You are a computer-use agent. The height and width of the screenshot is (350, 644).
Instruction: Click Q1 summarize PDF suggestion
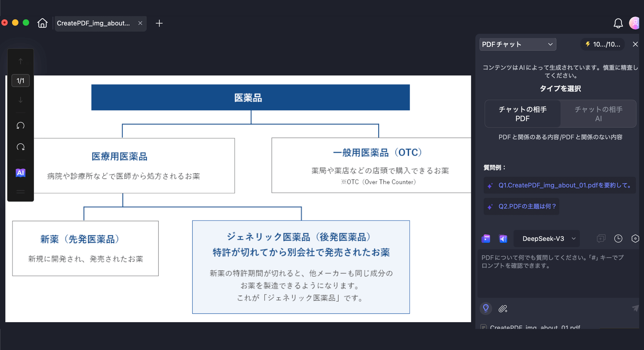(x=560, y=185)
